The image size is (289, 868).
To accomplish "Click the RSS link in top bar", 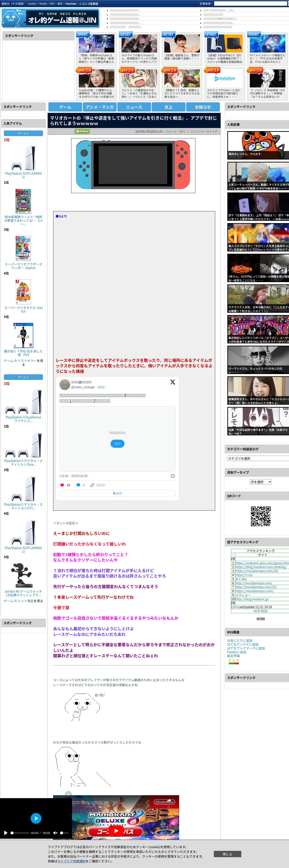I will [52, 4].
